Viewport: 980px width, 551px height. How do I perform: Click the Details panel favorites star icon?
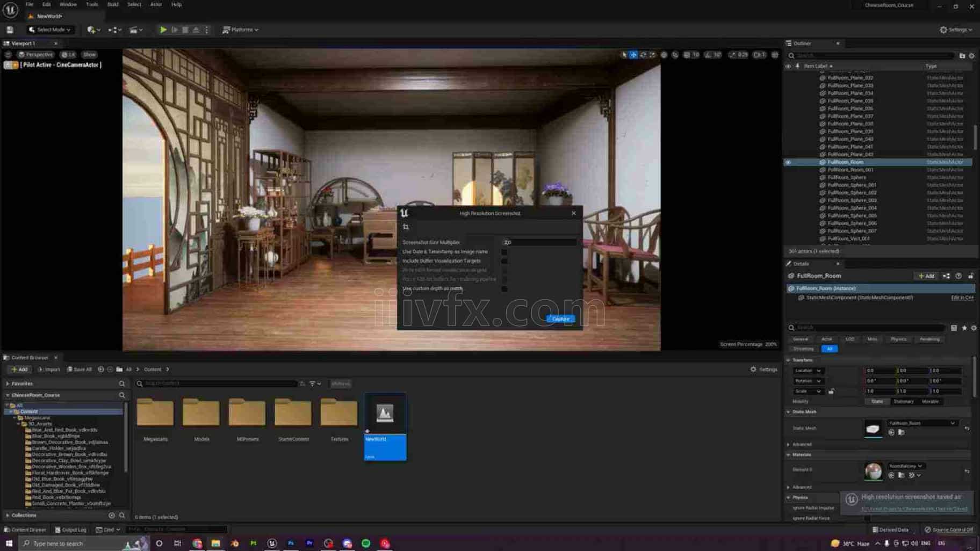pyautogui.click(x=964, y=328)
